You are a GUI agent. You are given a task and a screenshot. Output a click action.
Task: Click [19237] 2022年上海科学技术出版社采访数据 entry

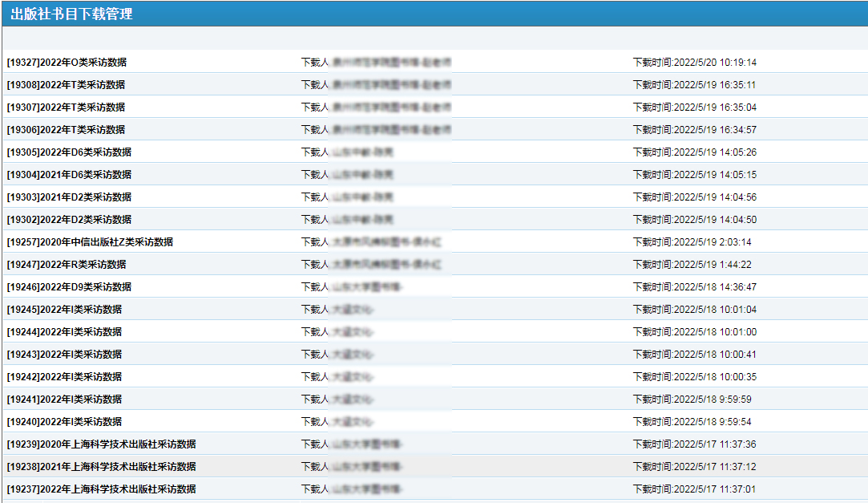pyautogui.click(x=101, y=489)
